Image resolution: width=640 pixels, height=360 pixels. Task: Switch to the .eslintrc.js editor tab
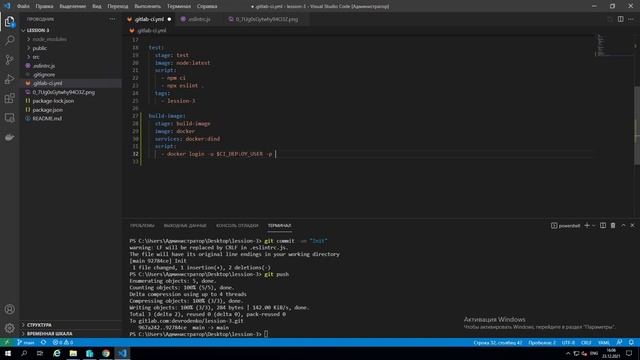pyautogui.click(x=199, y=19)
